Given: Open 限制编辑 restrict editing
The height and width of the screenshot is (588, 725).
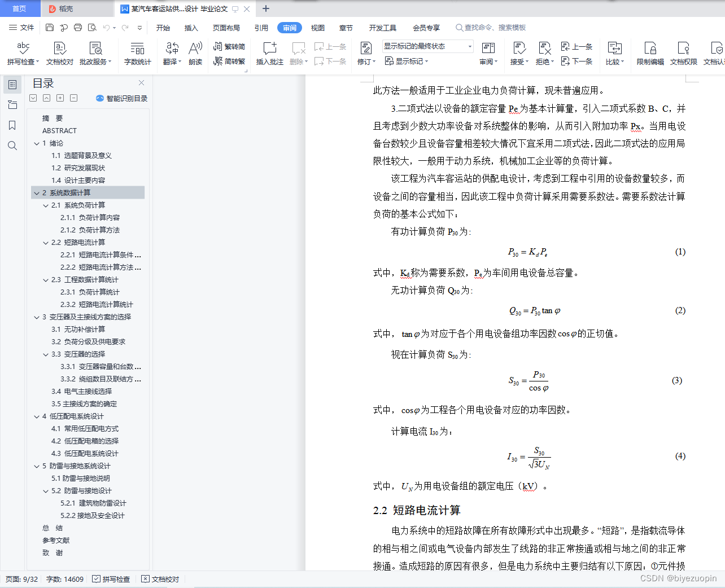Looking at the screenshot, I should pos(650,54).
